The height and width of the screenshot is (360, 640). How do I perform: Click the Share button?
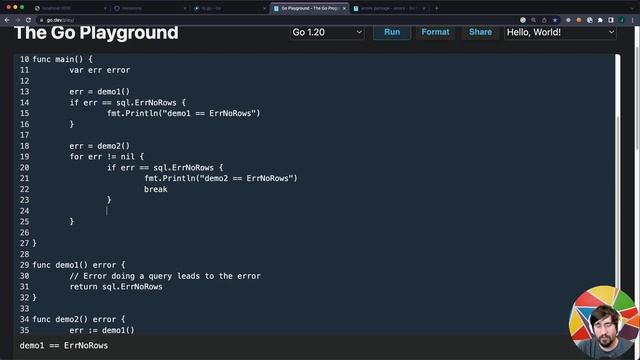point(480,32)
